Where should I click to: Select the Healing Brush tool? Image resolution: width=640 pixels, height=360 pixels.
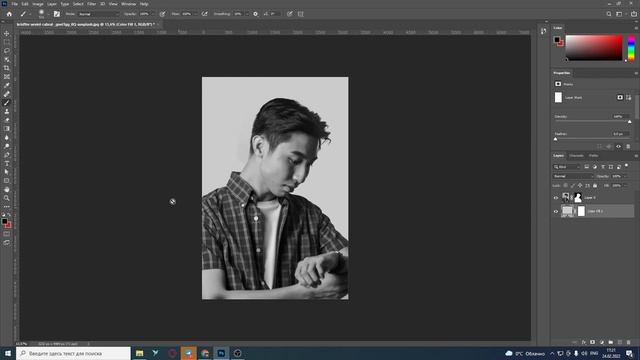click(7, 94)
